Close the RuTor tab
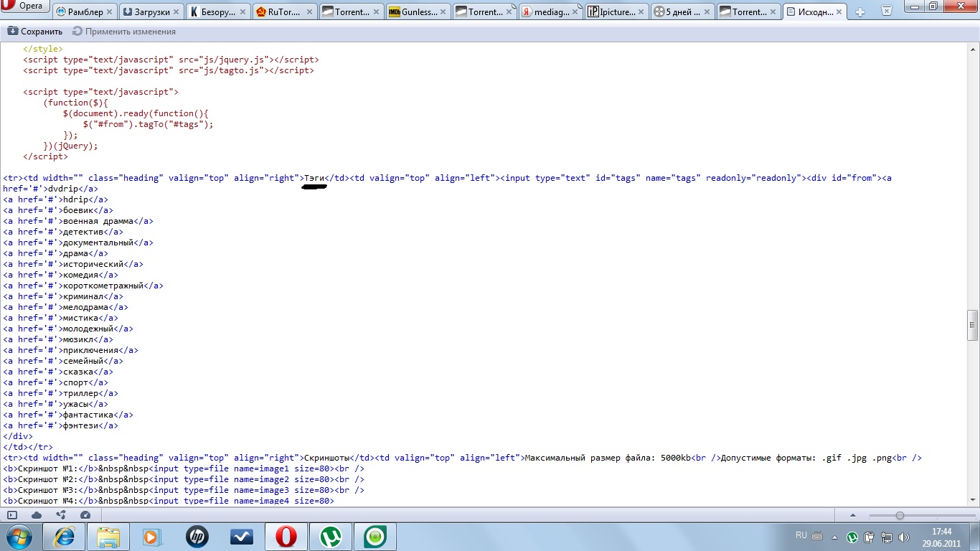The width and height of the screenshot is (980, 551). click(x=307, y=11)
